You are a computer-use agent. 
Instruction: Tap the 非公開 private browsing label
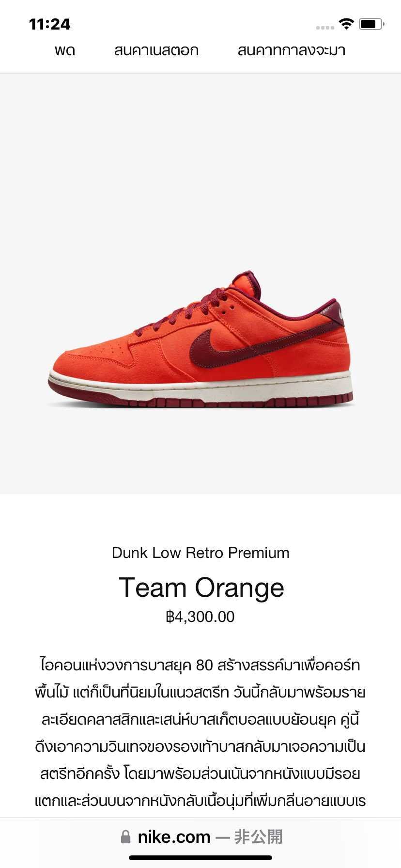258,837
